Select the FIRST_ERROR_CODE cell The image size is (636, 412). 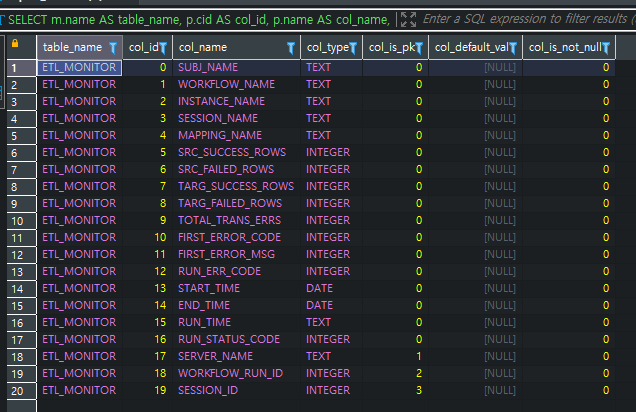pyautogui.click(x=236, y=238)
